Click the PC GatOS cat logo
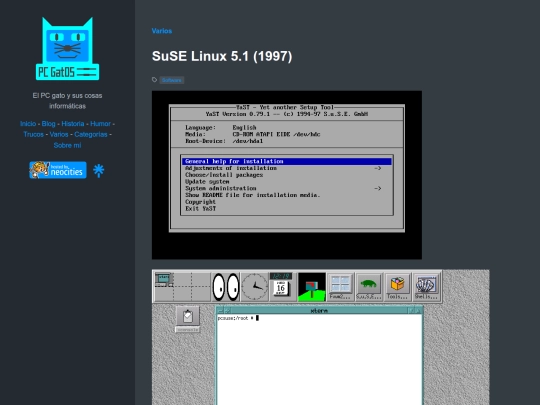 click(68, 49)
